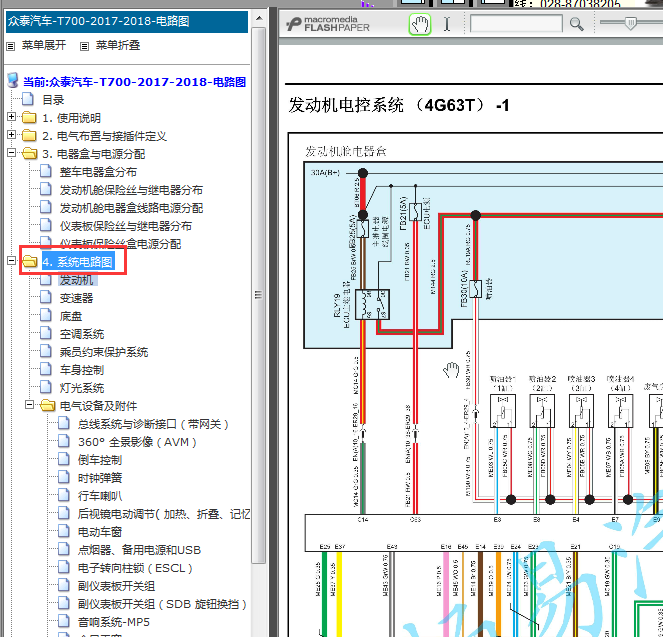
Task: Open 360° 全景影像 (AVM) page
Action: click(x=137, y=442)
